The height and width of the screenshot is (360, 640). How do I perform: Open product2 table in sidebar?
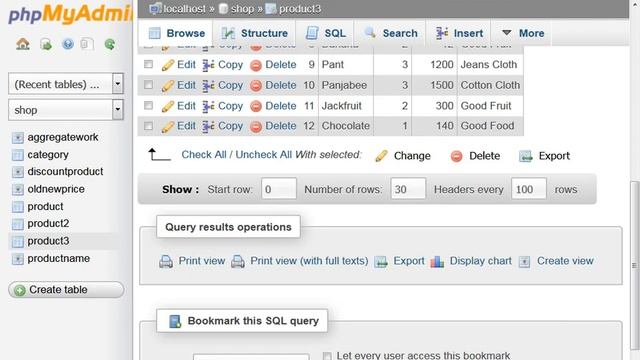[48, 224]
